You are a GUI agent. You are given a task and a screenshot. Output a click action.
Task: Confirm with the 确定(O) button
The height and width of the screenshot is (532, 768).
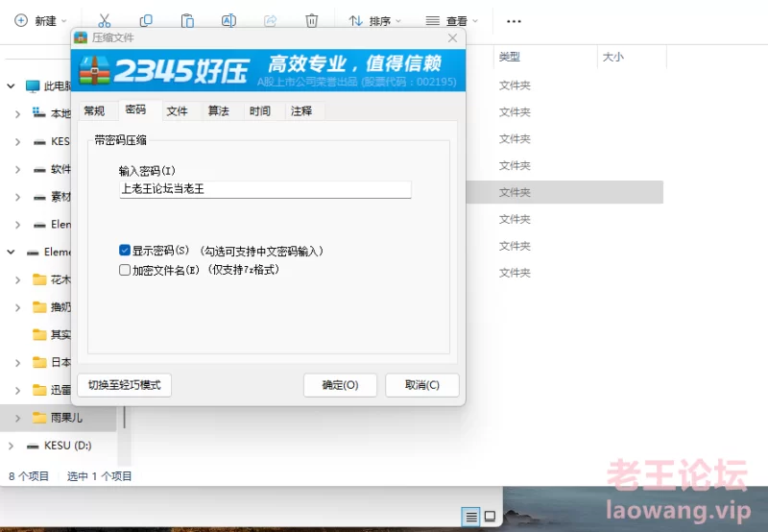340,385
